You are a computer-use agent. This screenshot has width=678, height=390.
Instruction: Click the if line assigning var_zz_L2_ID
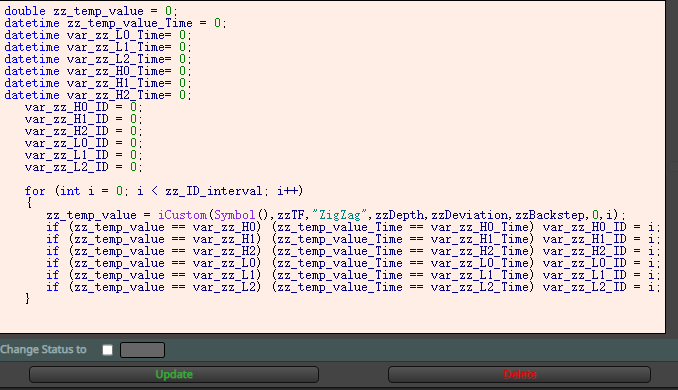click(353, 288)
